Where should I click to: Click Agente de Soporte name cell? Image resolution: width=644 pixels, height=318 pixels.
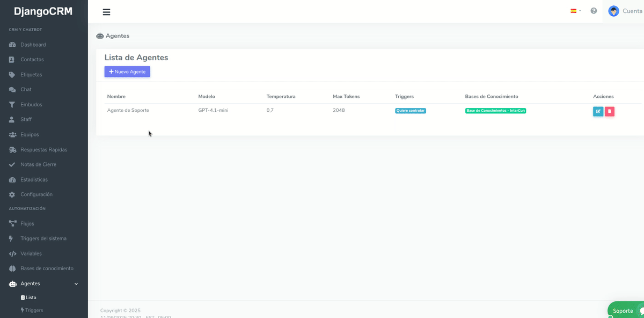[x=128, y=110]
